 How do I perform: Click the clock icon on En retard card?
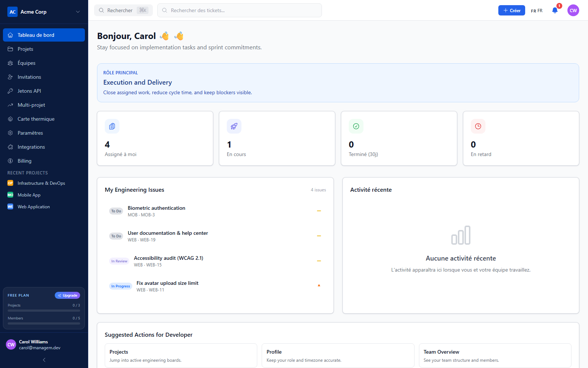pos(478,126)
